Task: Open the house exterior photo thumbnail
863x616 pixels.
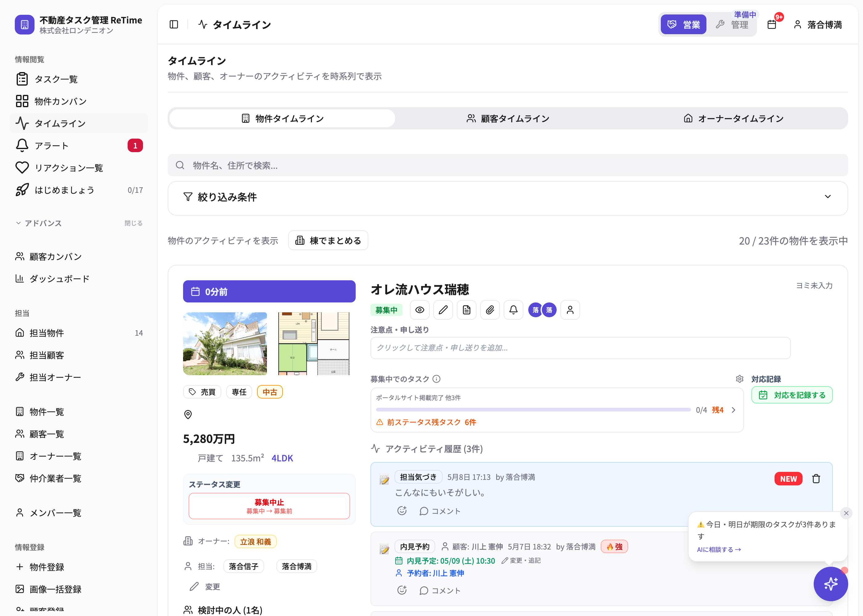Action: [225, 344]
